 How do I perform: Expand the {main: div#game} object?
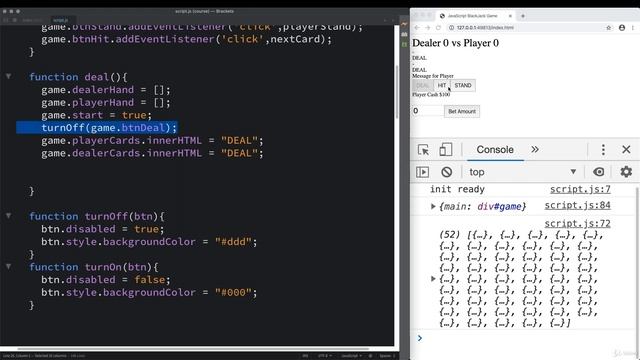(433, 207)
